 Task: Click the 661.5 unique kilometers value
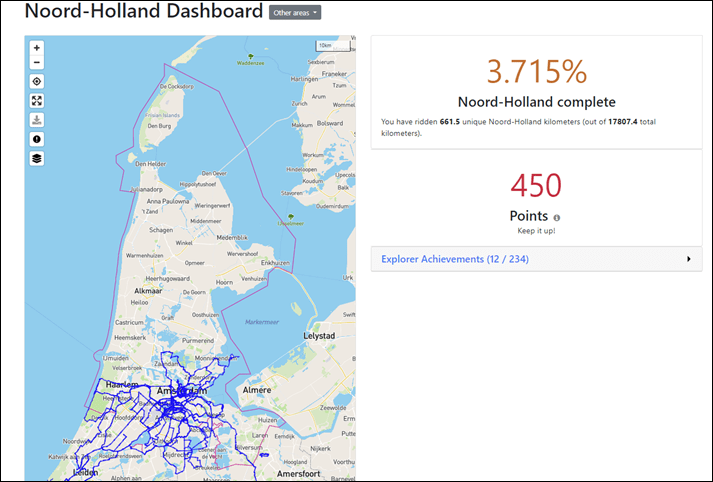point(450,122)
